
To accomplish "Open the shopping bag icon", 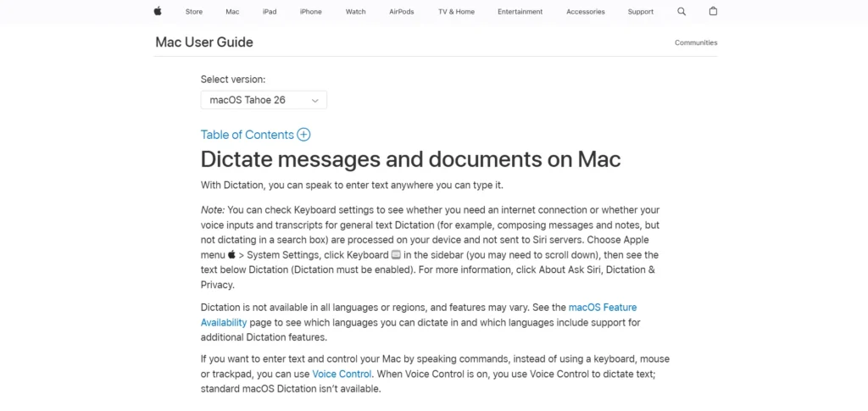I will click(x=713, y=11).
